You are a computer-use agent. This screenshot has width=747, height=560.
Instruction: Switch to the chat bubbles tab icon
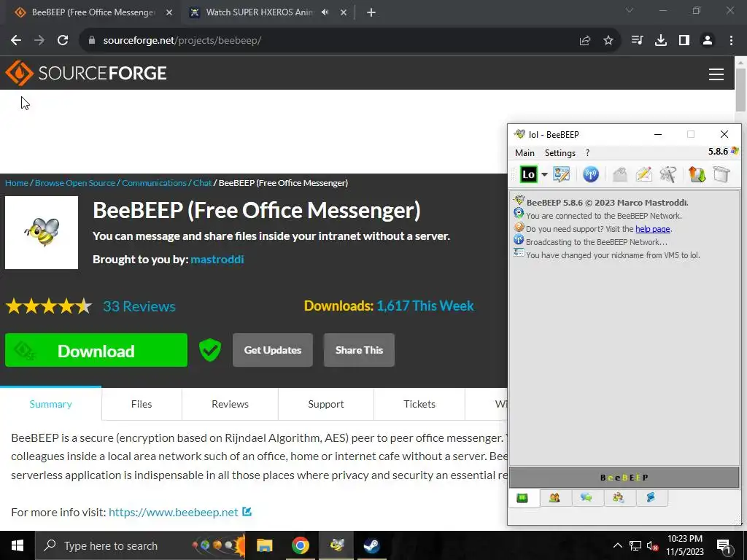click(x=587, y=497)
